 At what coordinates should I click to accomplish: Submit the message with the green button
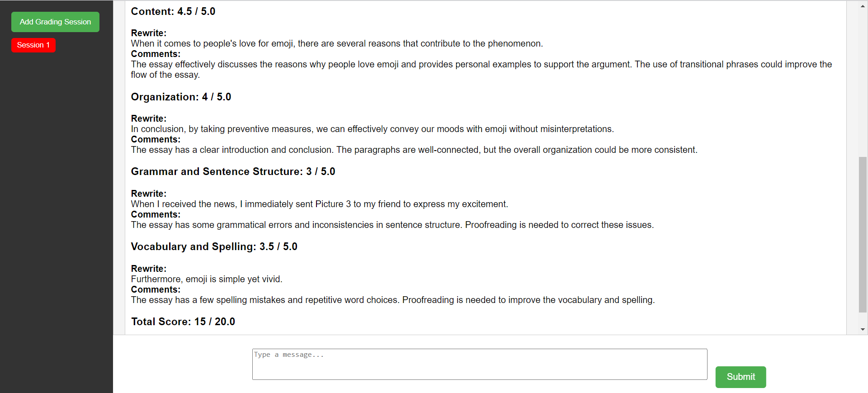click(741, 377)
